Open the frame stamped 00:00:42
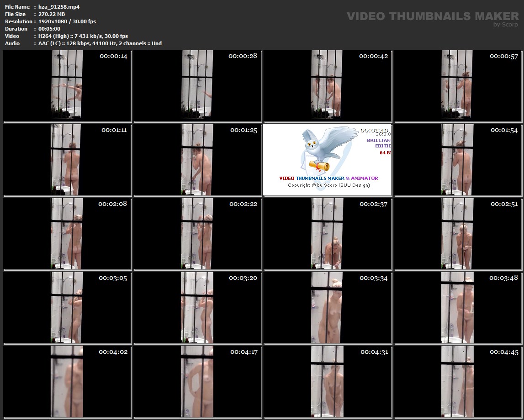 click(x=328, y=86)
